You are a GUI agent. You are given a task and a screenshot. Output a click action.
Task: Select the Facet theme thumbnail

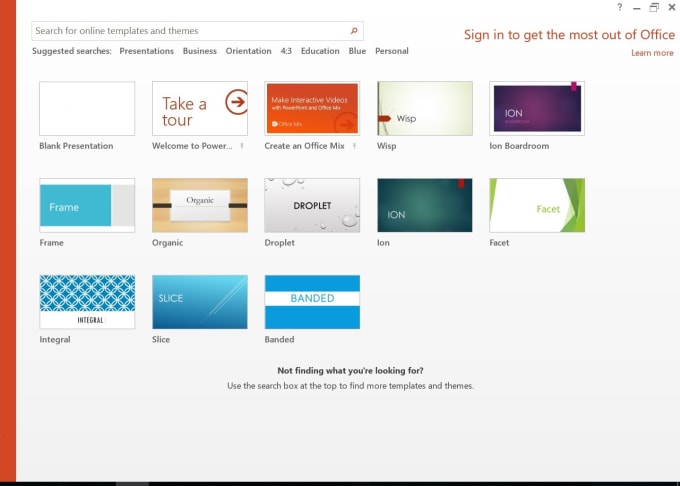tap(537, 205)
